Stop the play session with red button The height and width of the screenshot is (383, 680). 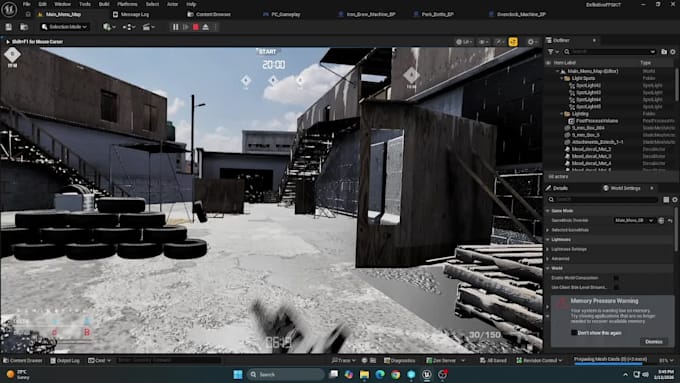coord(196,27)
